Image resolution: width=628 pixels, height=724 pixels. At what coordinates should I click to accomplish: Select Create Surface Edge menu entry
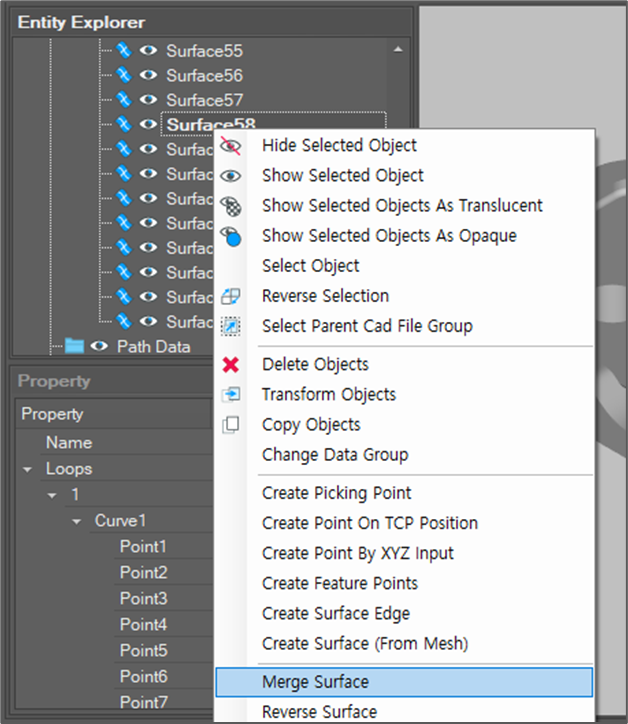pos(335,613)
